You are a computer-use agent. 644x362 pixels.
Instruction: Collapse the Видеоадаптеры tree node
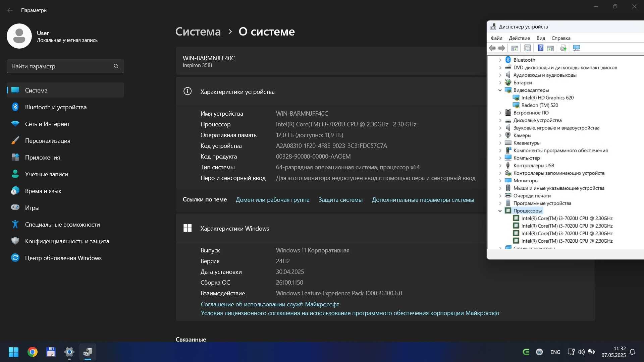[500, 90]
